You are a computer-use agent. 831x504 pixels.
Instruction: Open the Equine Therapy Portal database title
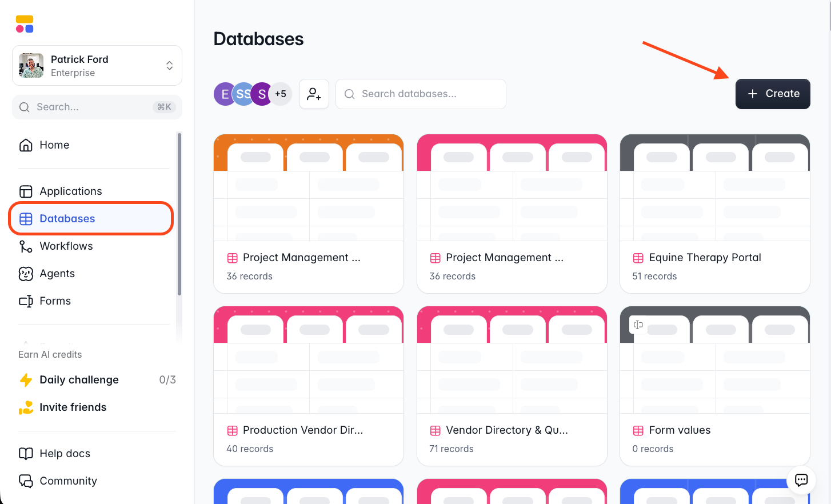click(x=705, y=258)
